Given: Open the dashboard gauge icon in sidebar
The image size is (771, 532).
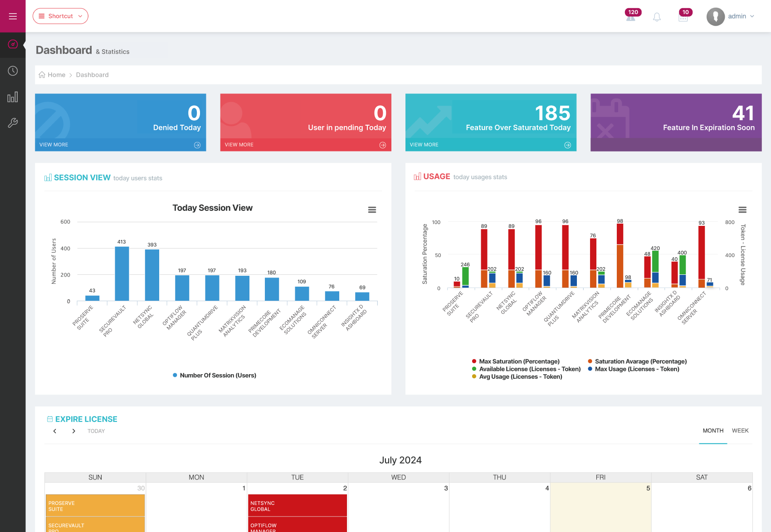Looking at the screenshot, I should tap(13, 44).
